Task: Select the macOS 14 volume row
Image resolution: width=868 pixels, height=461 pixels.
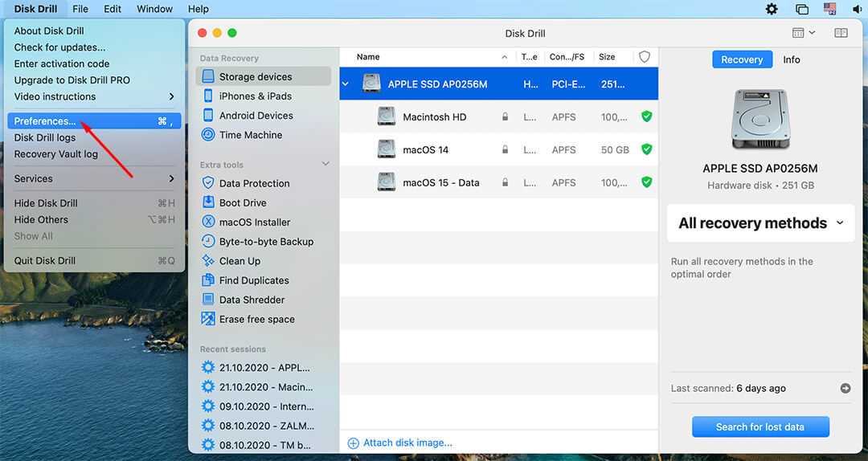Action: click(x=499, y=149)
